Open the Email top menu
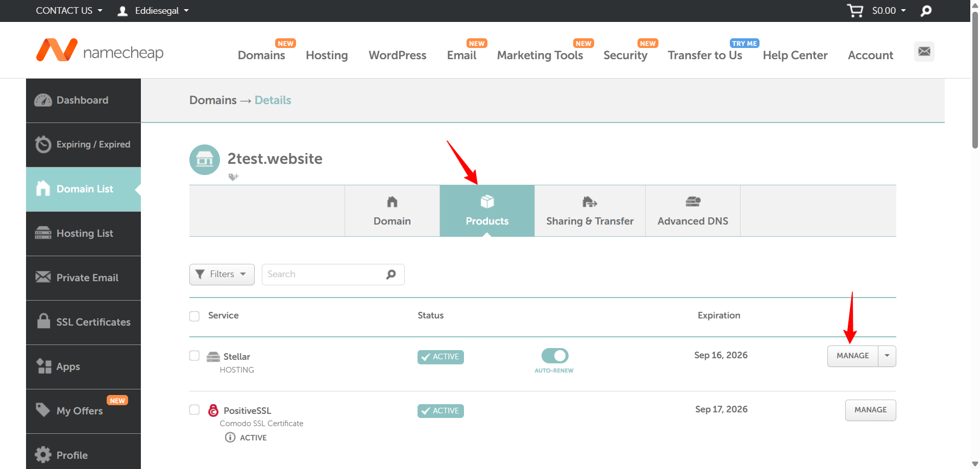 [x=461, y=55]
